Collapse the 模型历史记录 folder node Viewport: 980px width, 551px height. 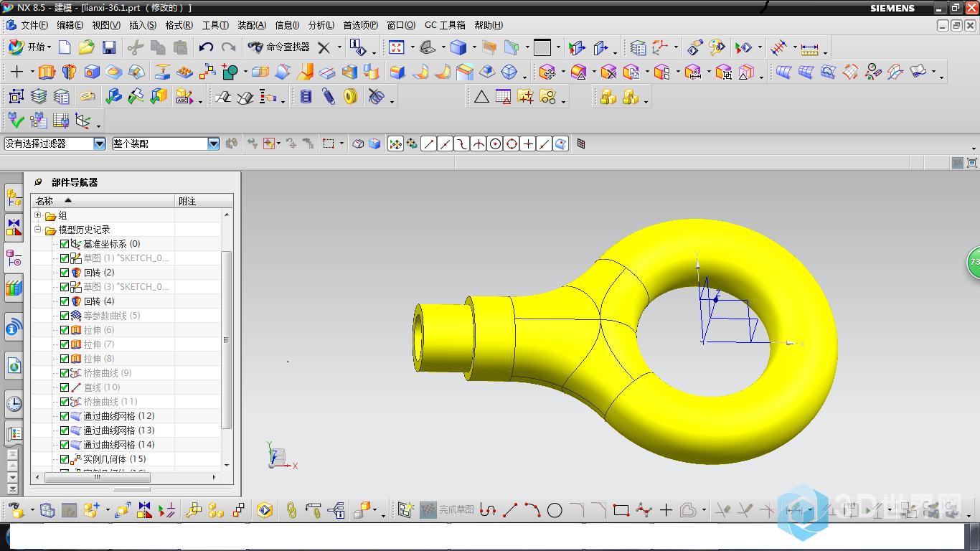[x=38, y=230]
